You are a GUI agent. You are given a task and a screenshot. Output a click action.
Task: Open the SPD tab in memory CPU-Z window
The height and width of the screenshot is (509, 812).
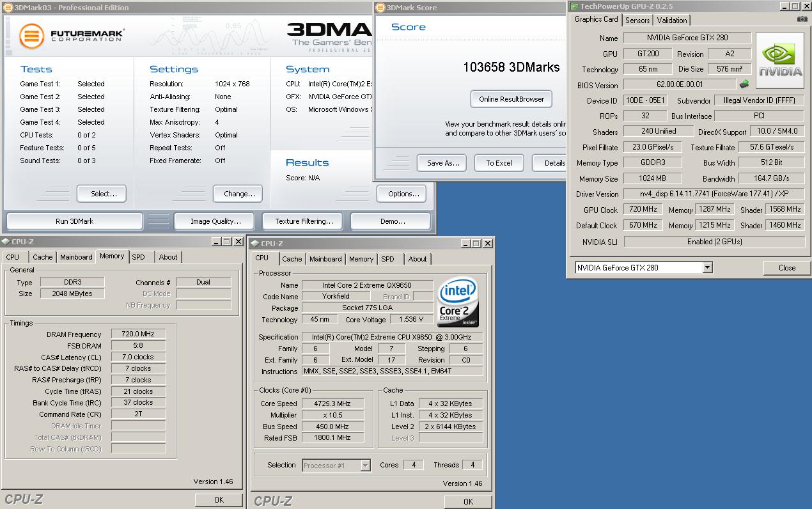[x=139, y=257]
